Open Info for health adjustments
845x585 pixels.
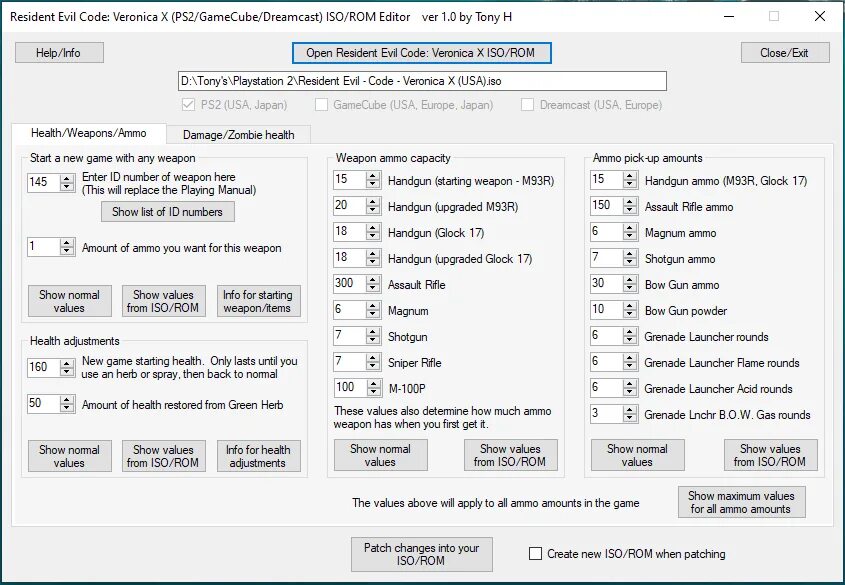pyautogui.click(x=258, y=456)
